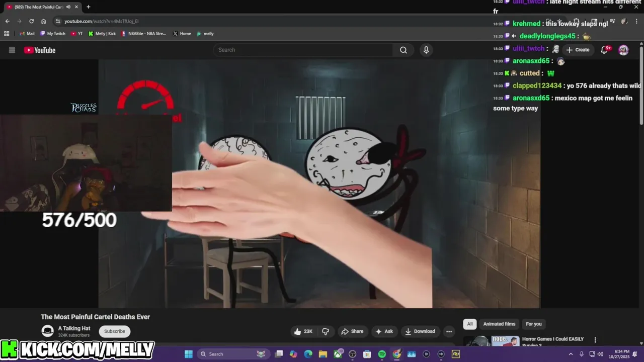Image resolution: width=644 pixels, height=362 pixels.
Task: Mute the tab audio speaker icon
Action: [68, 7]
